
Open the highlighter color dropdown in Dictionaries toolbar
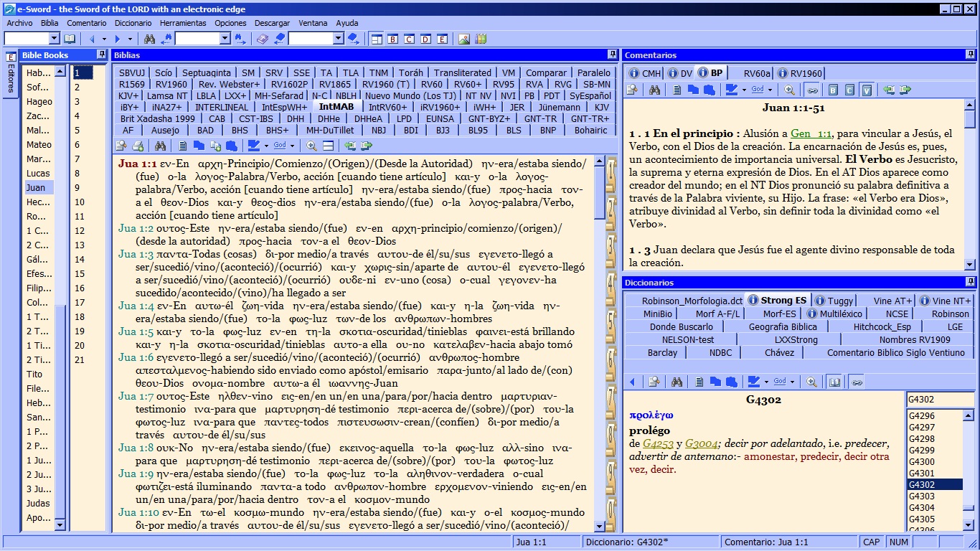(x=766, y=382)
